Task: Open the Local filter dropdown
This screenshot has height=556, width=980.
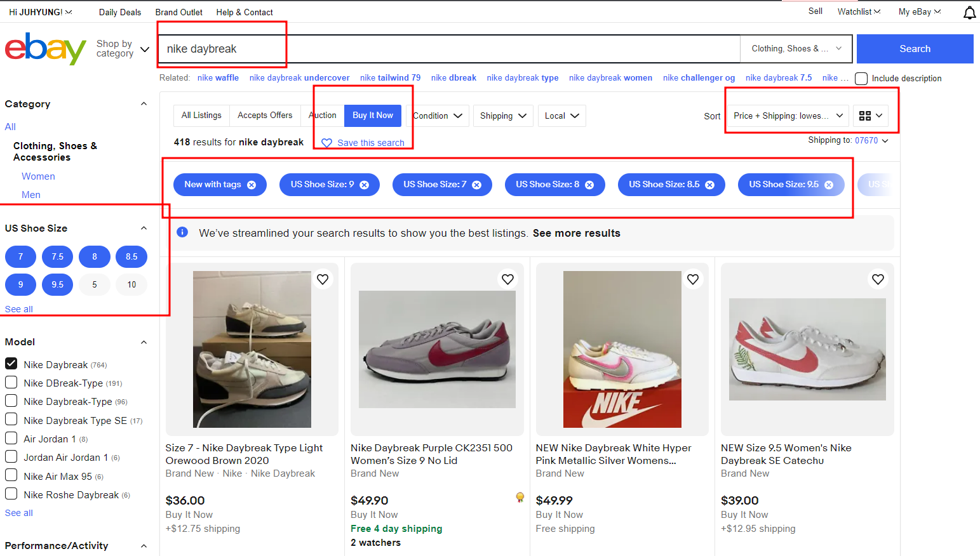Action: click(561, 116)
